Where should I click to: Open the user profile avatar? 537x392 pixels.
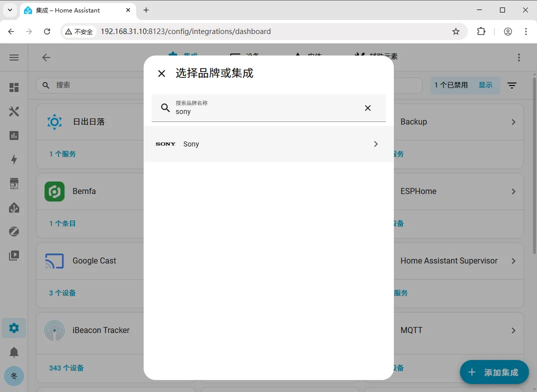point(14,376)
